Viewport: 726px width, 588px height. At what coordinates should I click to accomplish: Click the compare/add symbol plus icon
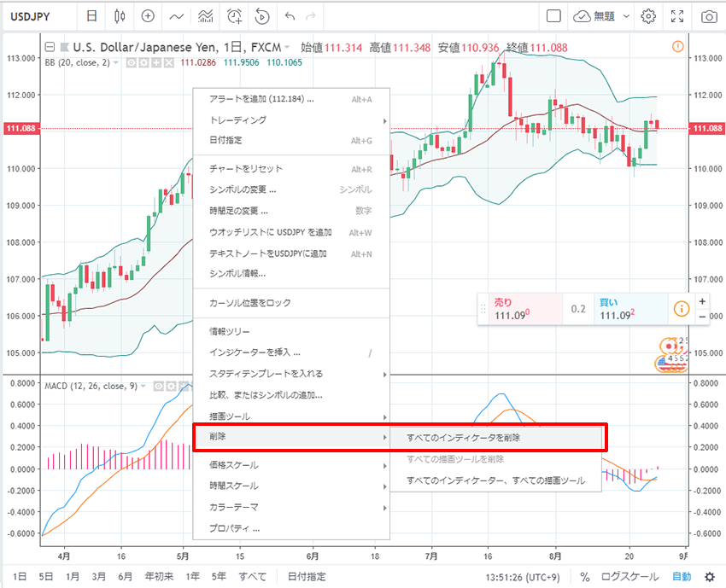(x=148, y=16)
